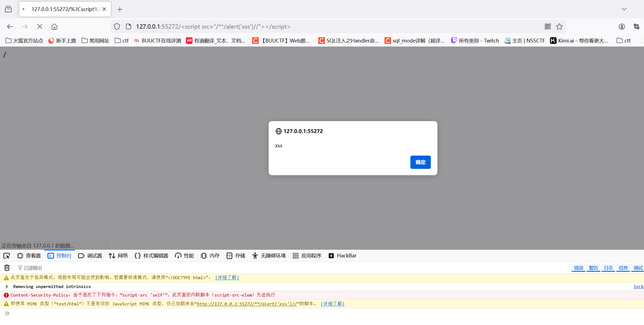The image size is (644, 325).
Task: Go to the home page icon
Action: coord(54,26)
